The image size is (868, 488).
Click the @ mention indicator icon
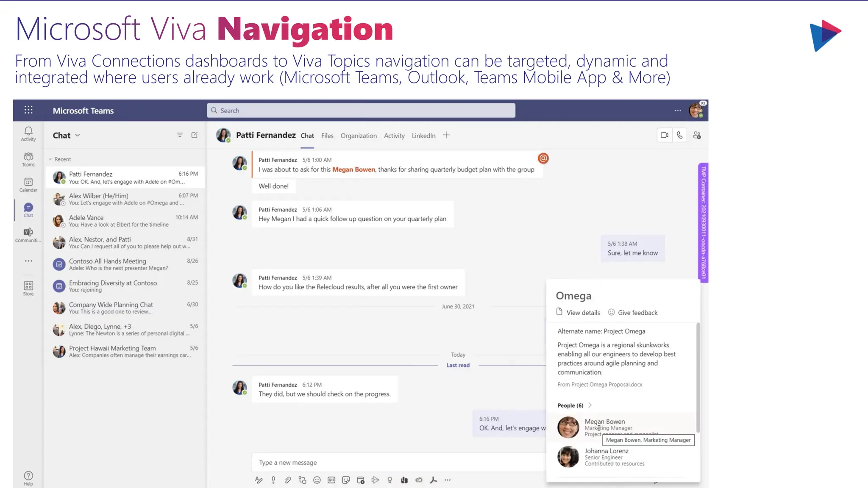[543, 158]
